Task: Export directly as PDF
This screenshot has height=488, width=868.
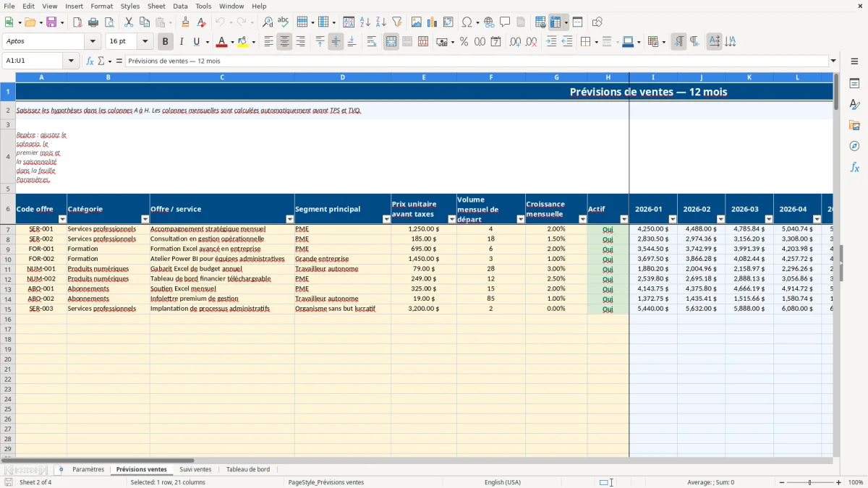Action: click(x=77, y=22)
